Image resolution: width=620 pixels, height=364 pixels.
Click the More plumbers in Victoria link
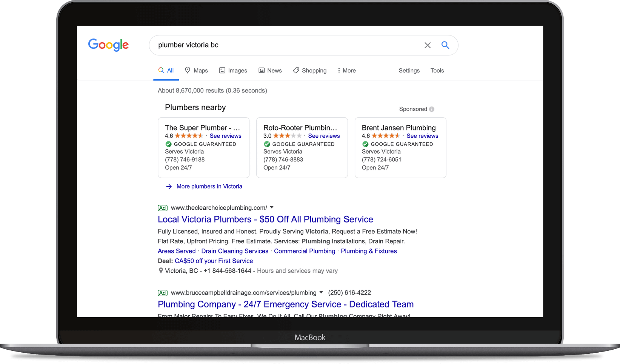point(209,186)
